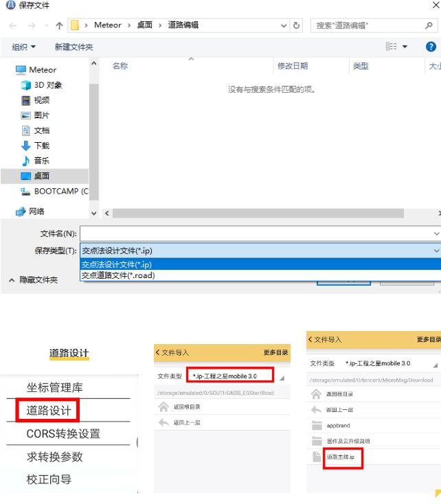Select 3D 对象 folder
The width and height of the screenshot is (441, 504).
pos(41,85)
